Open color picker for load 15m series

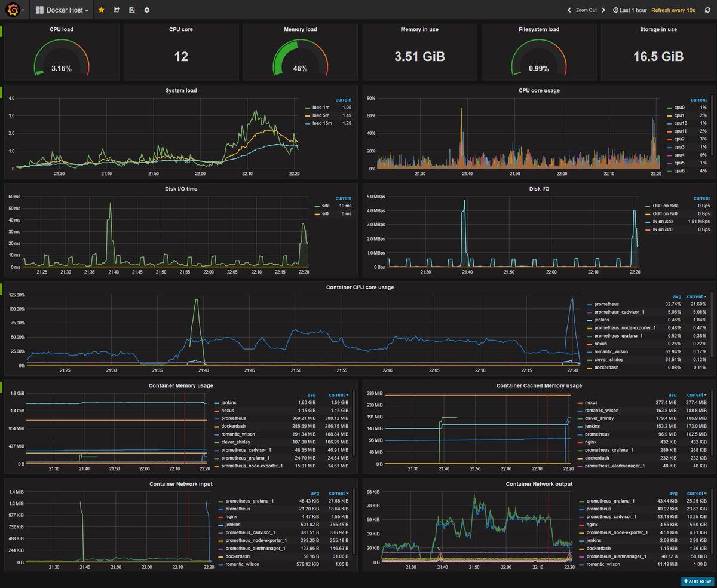pyautogui.click(x=308, y=123)
